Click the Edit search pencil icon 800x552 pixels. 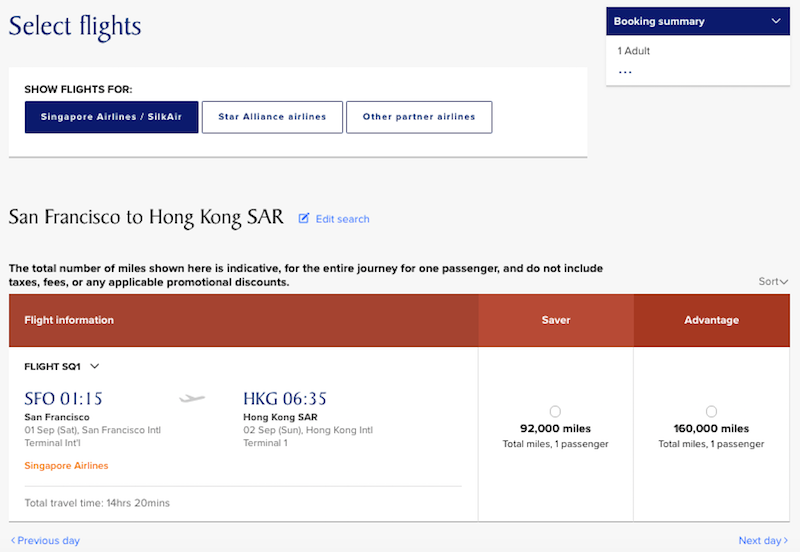coord(304,218)
